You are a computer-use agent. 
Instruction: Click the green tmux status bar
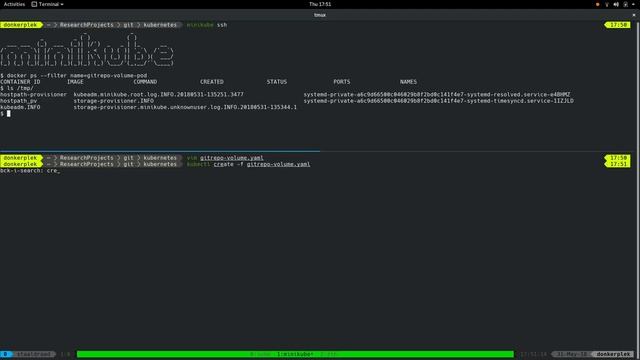(295, 354)
